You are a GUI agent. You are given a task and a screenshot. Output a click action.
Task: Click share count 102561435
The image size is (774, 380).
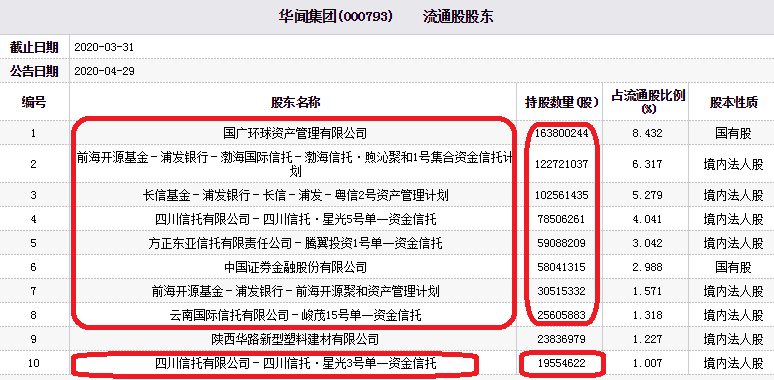(x=562, y=195)
